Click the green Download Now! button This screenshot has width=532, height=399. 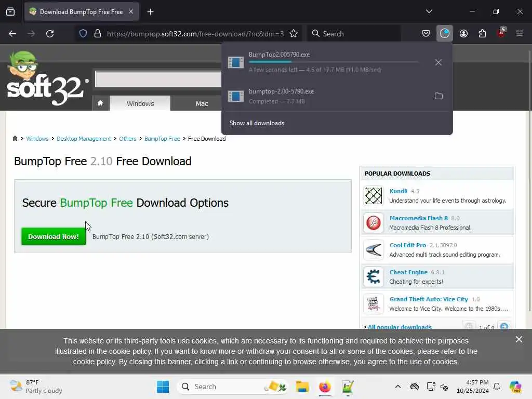[54, 236]
